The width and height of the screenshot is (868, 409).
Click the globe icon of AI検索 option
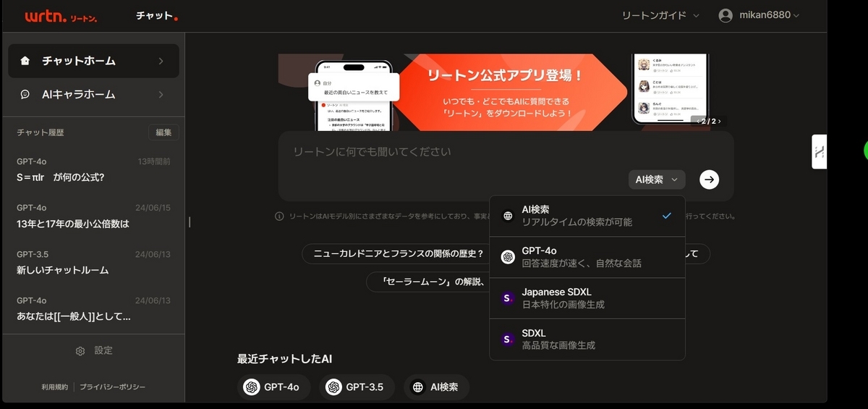pos(508,216)
